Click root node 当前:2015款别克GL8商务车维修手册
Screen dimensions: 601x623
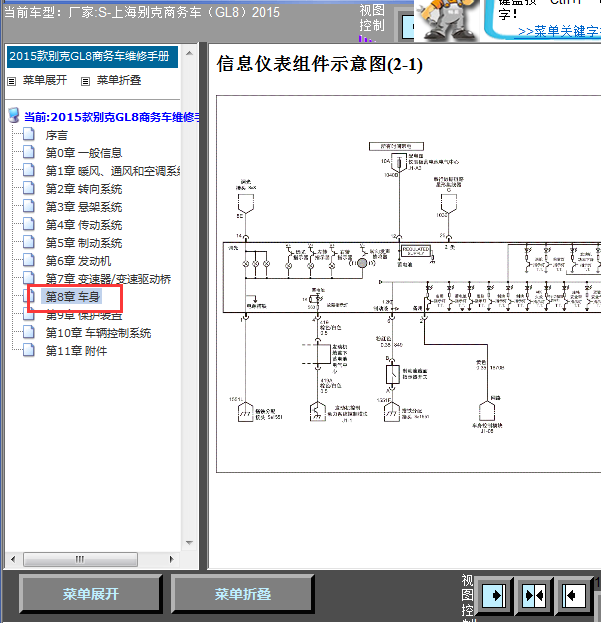pos(112,117)
